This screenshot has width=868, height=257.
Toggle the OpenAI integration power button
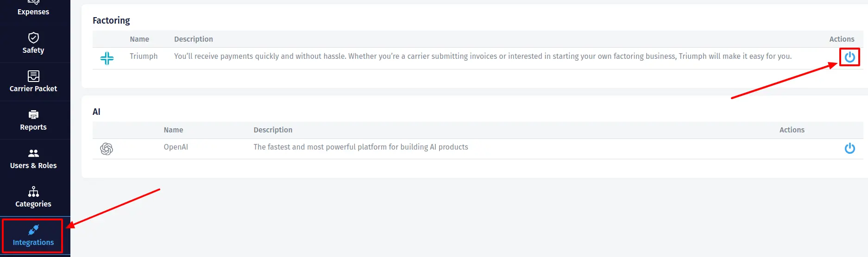[849, 148]
